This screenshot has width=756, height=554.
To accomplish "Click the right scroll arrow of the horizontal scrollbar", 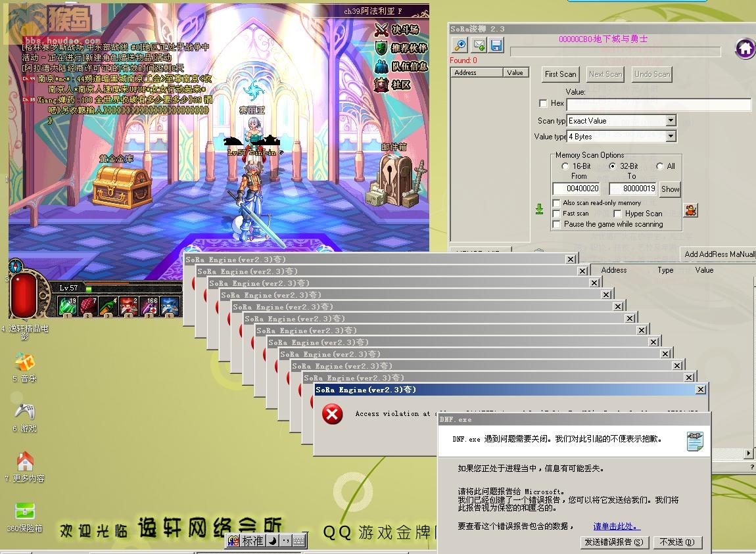I will point(748,453).
